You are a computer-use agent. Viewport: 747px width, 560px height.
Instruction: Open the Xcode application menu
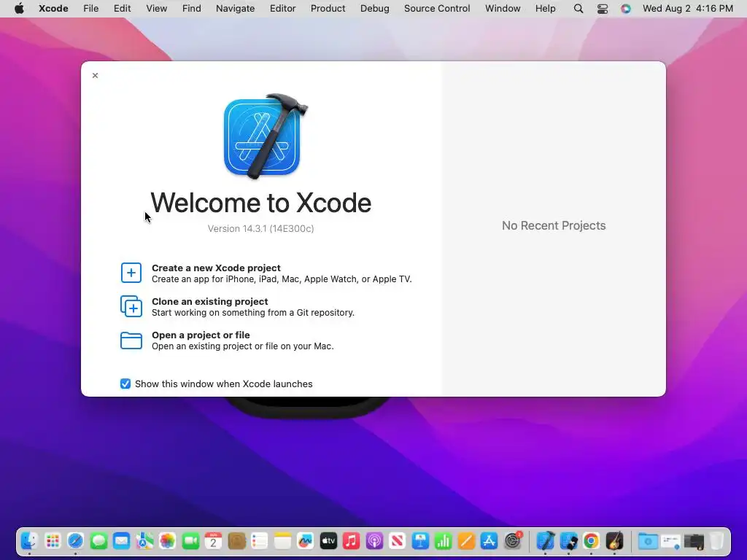(x=53, y=9)
